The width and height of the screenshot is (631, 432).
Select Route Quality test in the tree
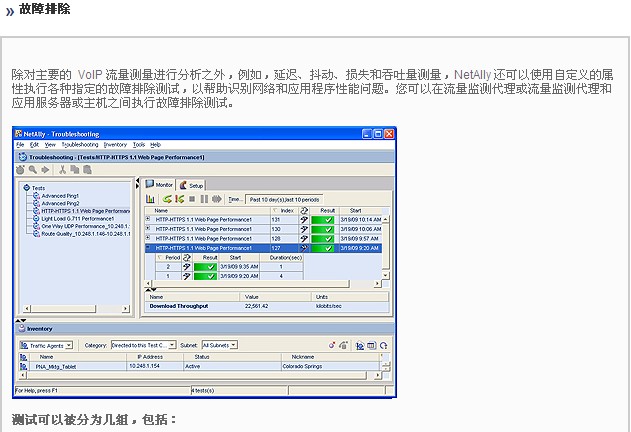point(85,233)
